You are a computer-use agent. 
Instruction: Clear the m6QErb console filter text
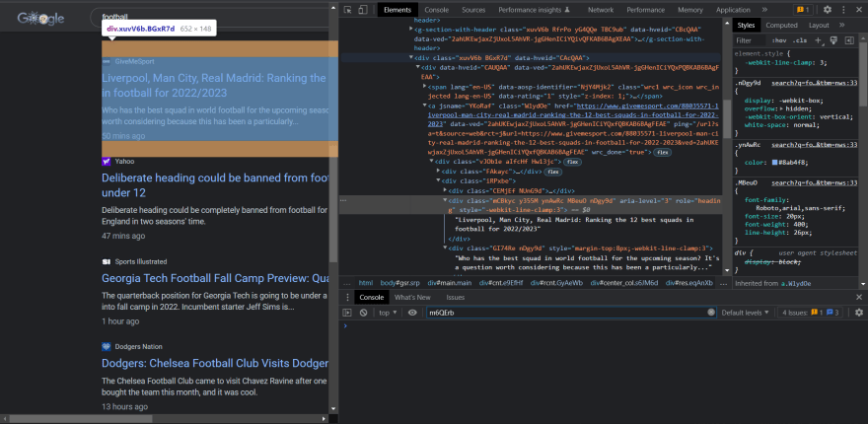(x=711, y=313)
